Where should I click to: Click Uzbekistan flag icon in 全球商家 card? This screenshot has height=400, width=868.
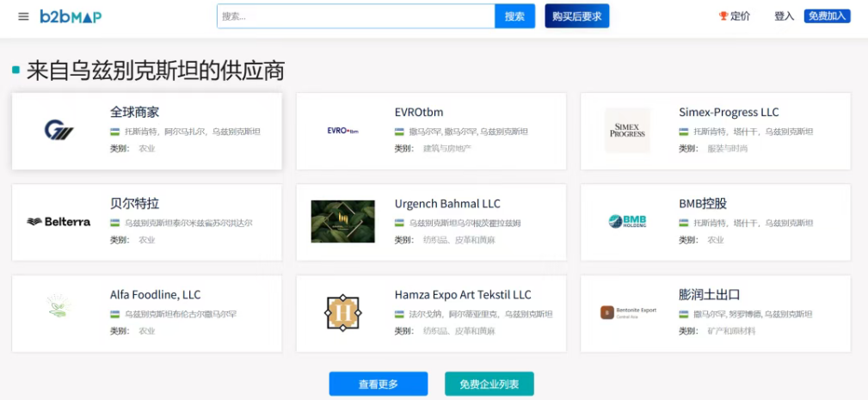(115, 132)
